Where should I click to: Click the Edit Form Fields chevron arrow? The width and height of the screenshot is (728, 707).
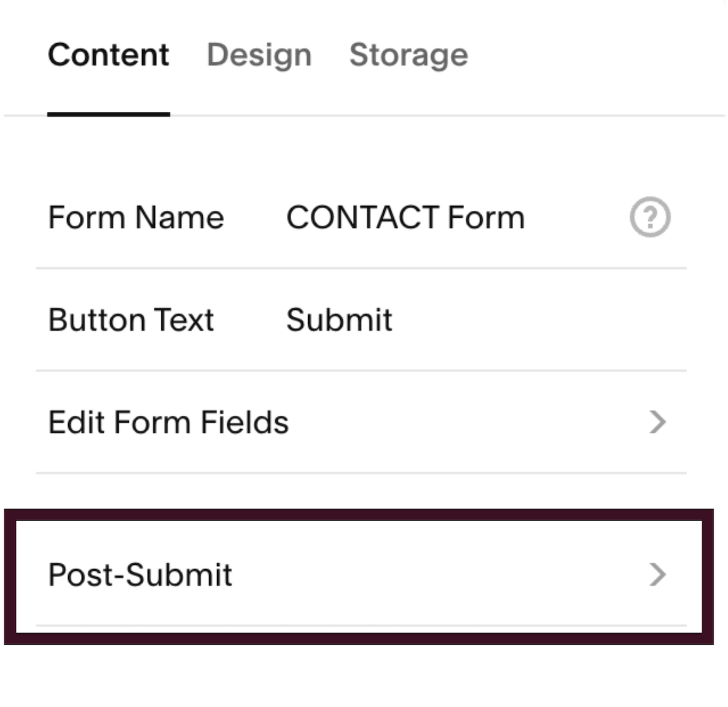657,422
